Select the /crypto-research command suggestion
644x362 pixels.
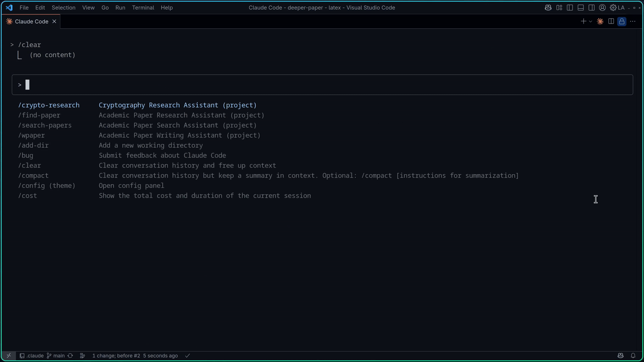[49, 105]
